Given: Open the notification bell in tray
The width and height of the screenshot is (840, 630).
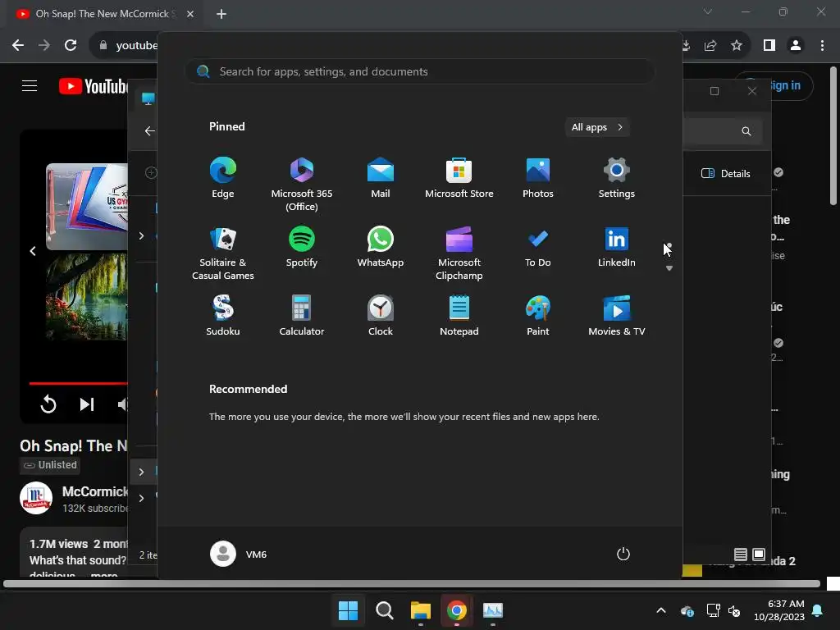Looking at the screenshot, I should [x=818, y=610].
